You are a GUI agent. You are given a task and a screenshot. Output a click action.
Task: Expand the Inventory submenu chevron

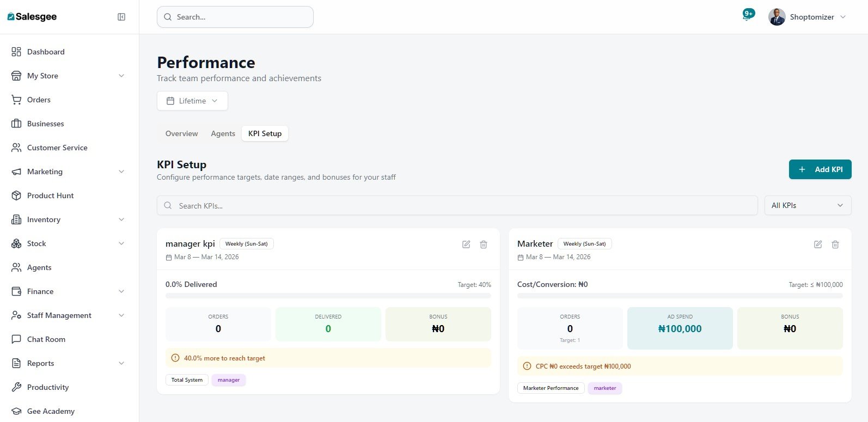click(121, 219)
